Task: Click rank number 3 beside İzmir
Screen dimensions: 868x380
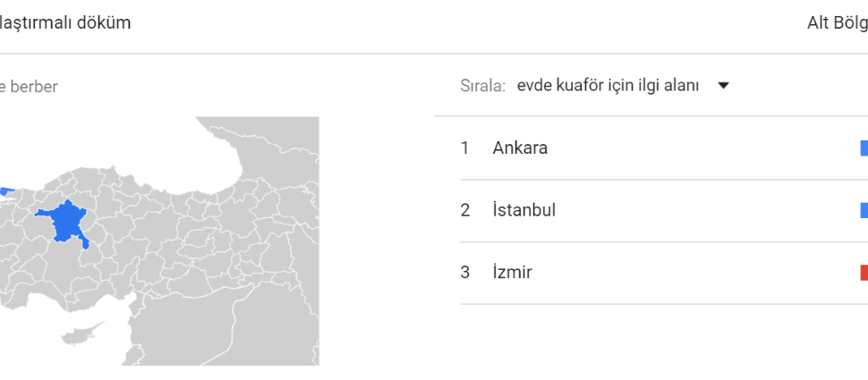Action: (465, 273)
